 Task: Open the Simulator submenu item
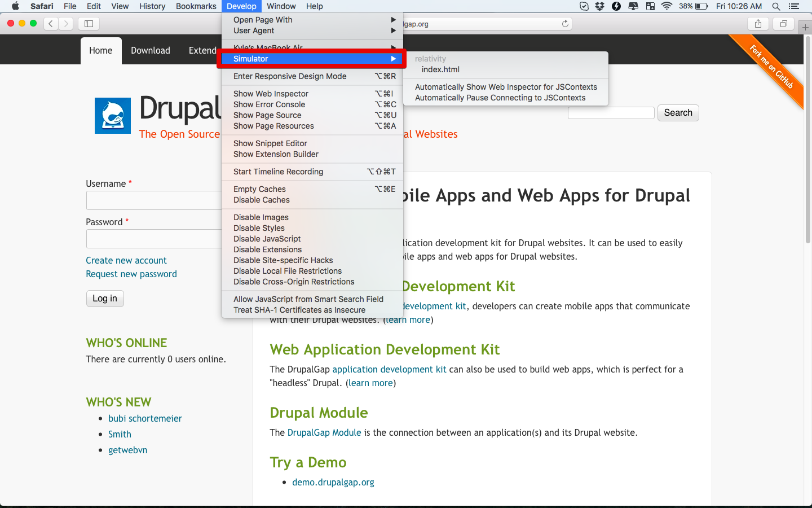(x=312, y=59)
